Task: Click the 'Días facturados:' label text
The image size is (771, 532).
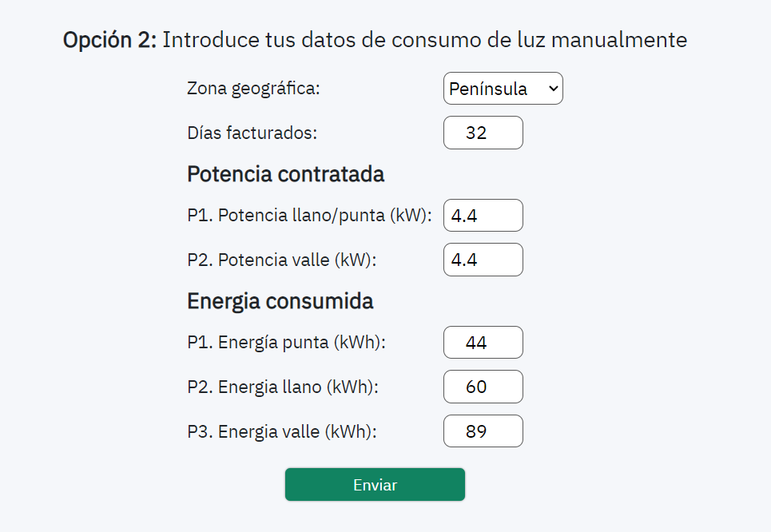Action: 252,133
